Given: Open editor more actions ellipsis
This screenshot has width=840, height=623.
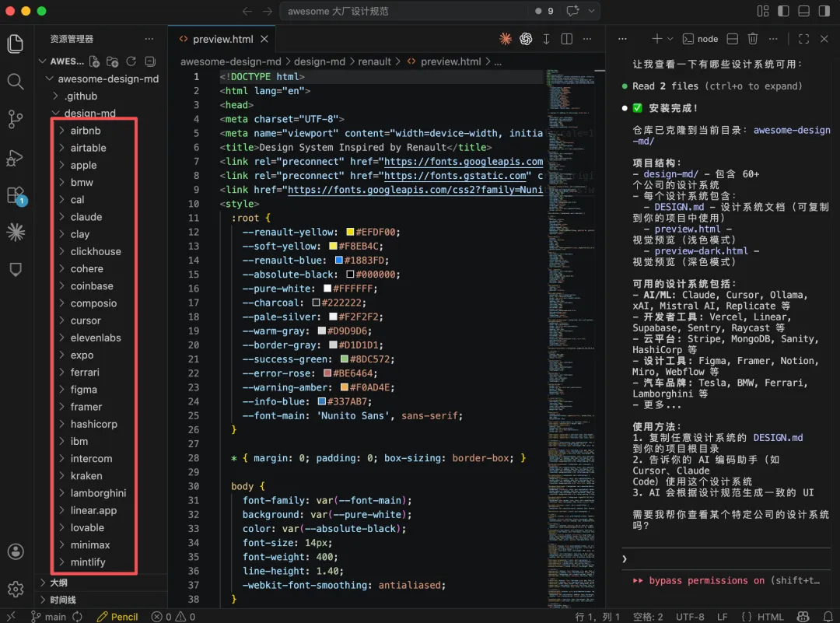Looking at the screenshot, I should pyautogui.click(x=587, y=39).
